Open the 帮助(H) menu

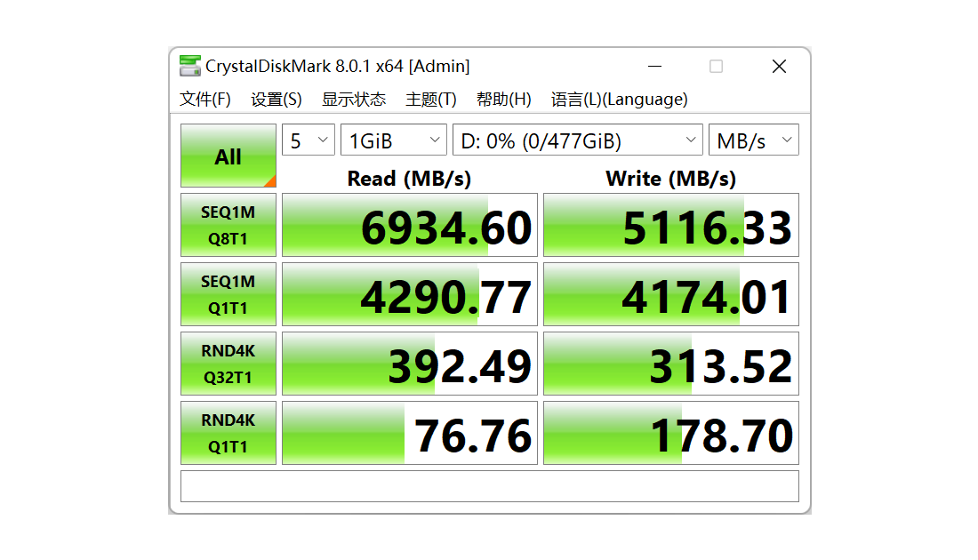(503, 100)
